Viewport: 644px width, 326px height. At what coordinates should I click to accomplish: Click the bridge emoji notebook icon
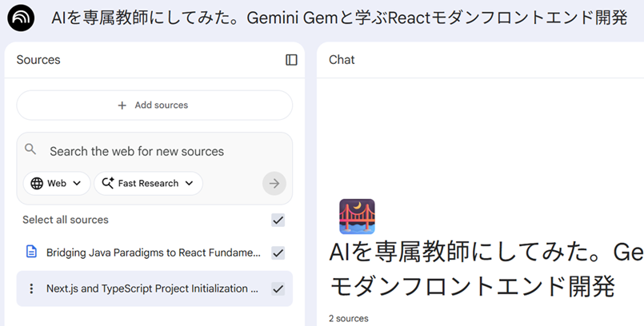click(x=357, y=217)
